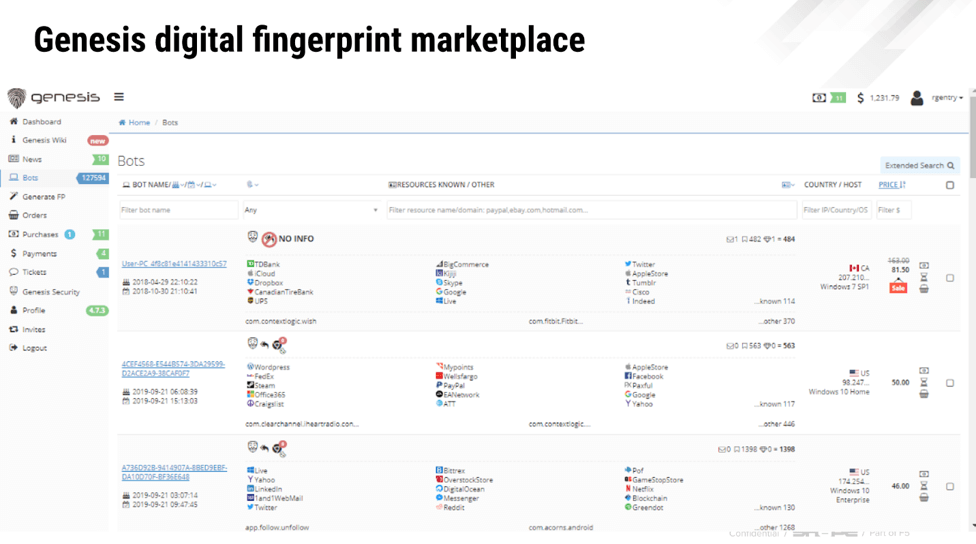Image resolution: width=976 pixels, height=544 pixels.
Task: Click the Filter bot name input field
Action: 178,210
